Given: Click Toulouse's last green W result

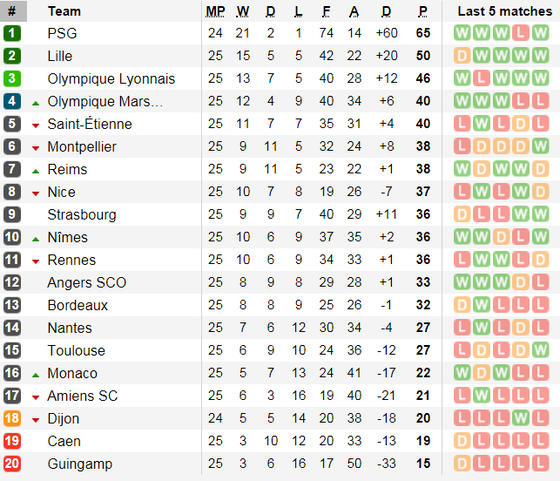Looking at the screenshot, I should [x=540, y=350].
